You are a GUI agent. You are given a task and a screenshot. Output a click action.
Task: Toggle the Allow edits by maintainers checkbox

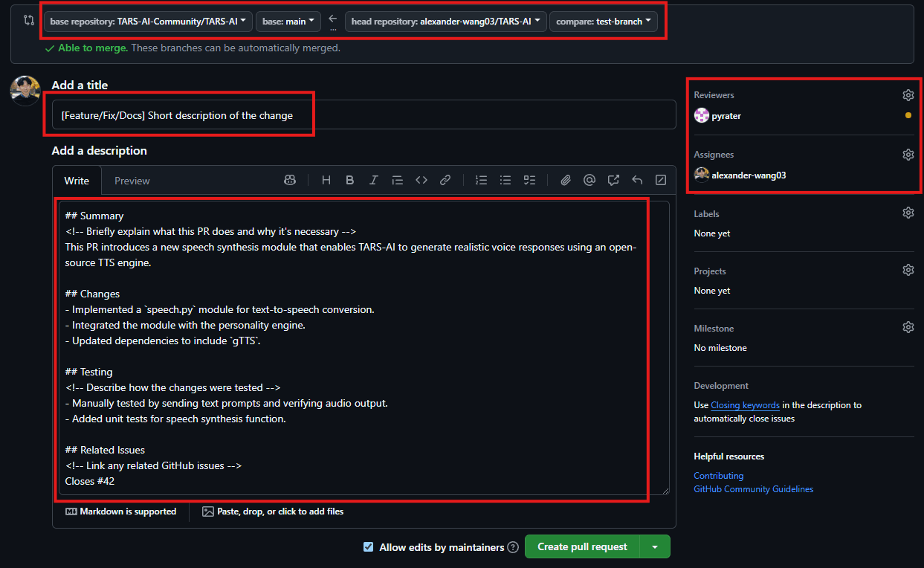click(368, 547)
